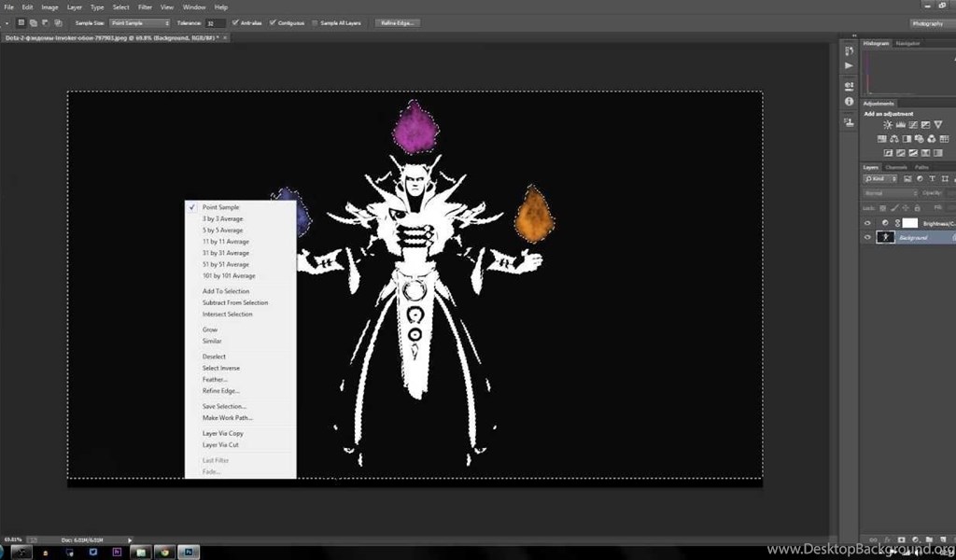The height and width of the screenshot is (560, 956).
Task: Choose Deselect in context menu
Action: pos(214,357)
